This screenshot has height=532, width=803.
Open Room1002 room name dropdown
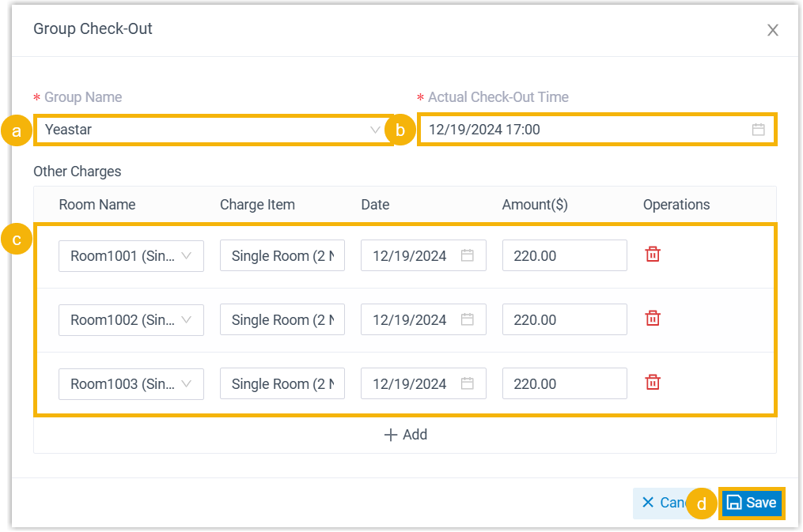tap(131, 320)
